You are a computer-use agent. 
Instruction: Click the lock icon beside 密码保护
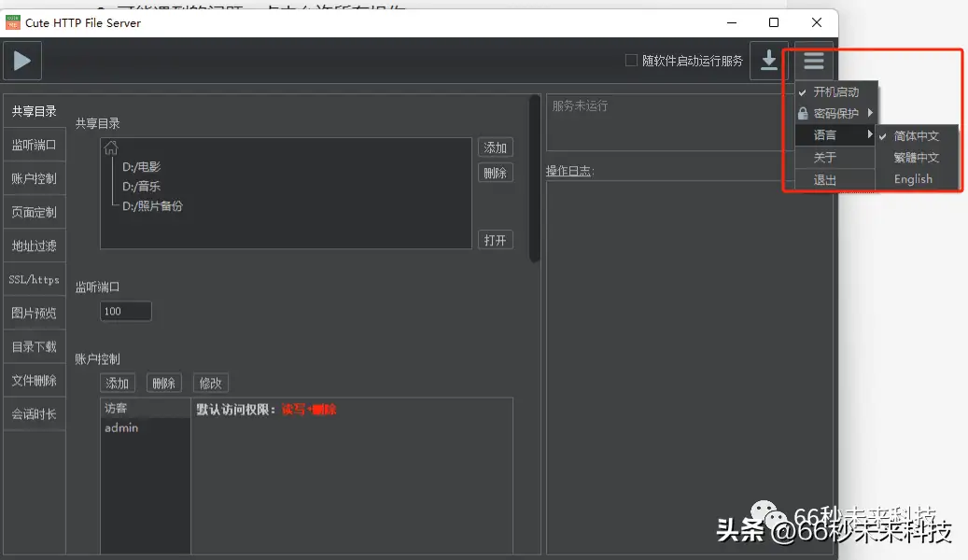[803, 113]
